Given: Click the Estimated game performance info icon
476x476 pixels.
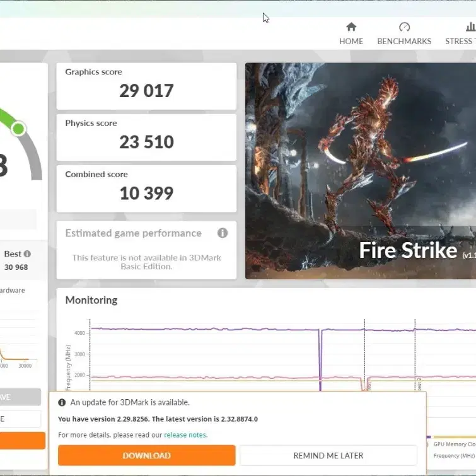Looking at the screenshot, I should click(x=223, y=233).
